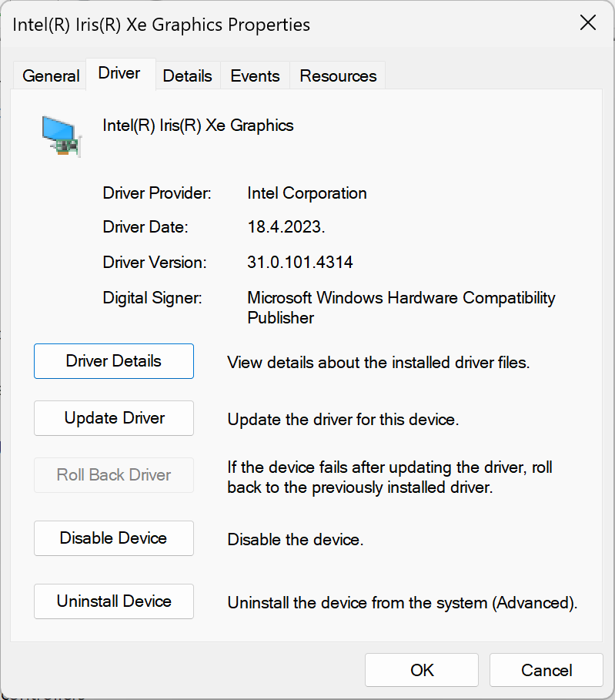The width and height of the screenshot is (615, 700).
Task: Click the Disable Device button
Action: 114,538
